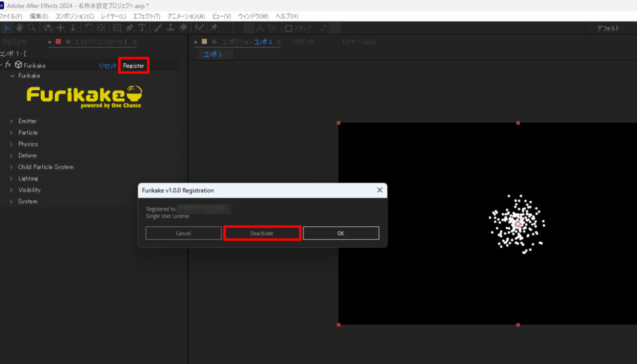Toggle the fx switch for Furikake

8,64
